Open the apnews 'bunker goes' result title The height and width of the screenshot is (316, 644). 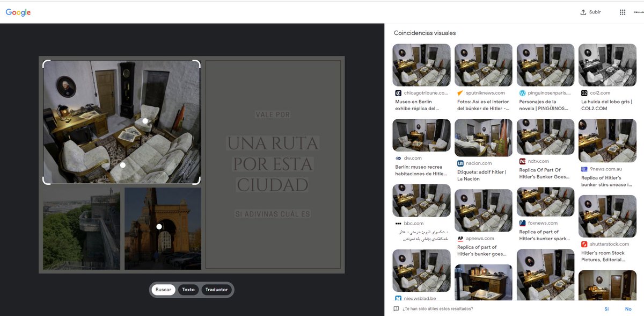pos(481,250)
